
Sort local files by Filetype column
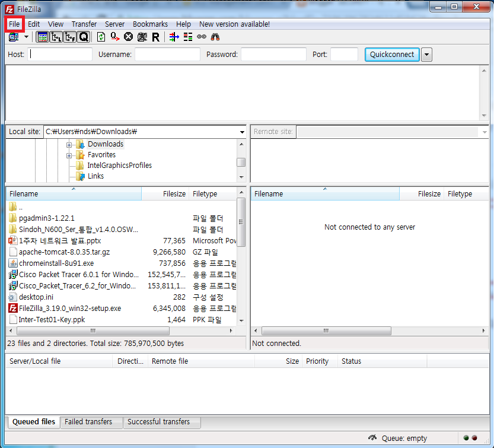tap(213, 193)
